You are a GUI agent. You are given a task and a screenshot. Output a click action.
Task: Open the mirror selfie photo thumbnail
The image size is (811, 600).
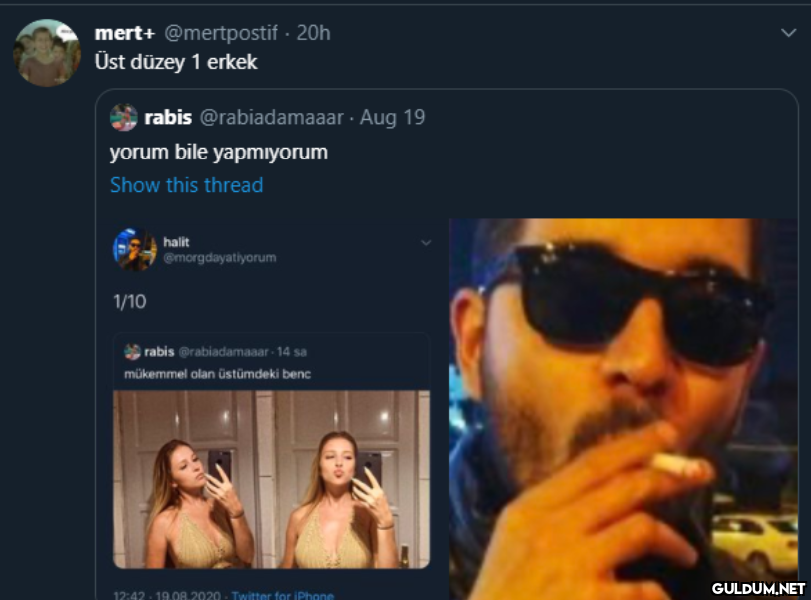(271, 479)
